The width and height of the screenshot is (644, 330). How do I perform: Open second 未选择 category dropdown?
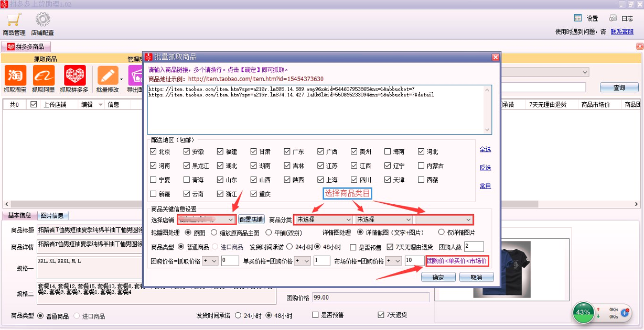384,219
